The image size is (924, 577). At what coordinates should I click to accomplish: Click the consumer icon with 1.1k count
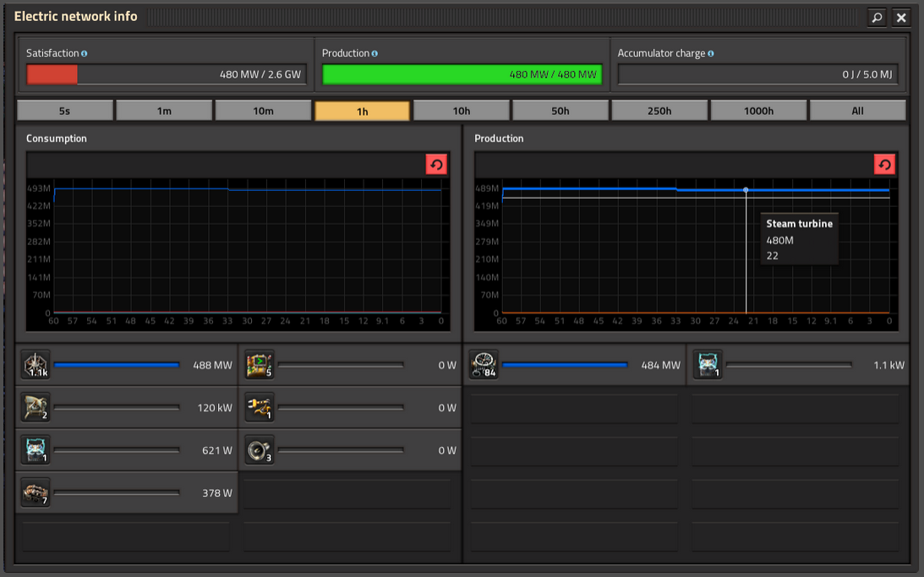tap(36, 365)
